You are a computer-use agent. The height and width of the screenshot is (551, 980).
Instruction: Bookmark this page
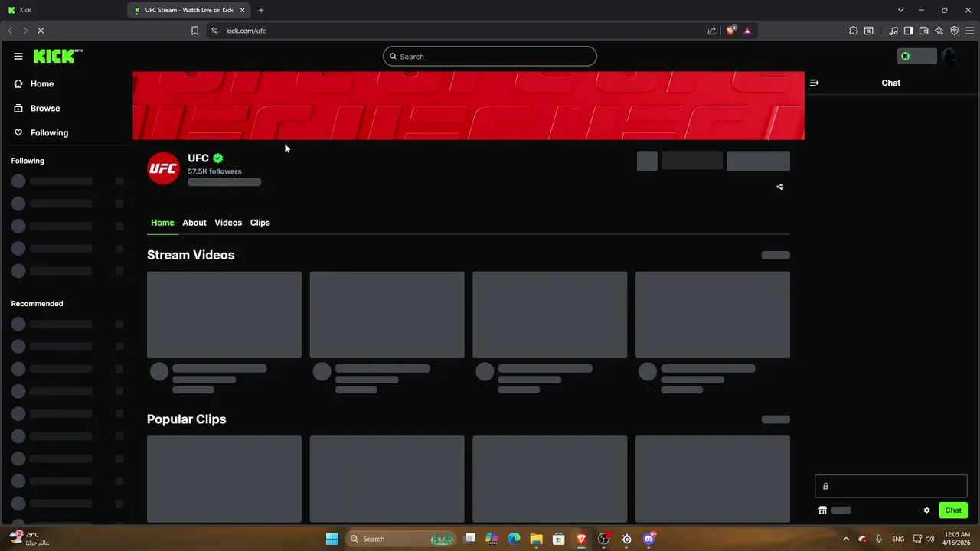tap(194, 31)
